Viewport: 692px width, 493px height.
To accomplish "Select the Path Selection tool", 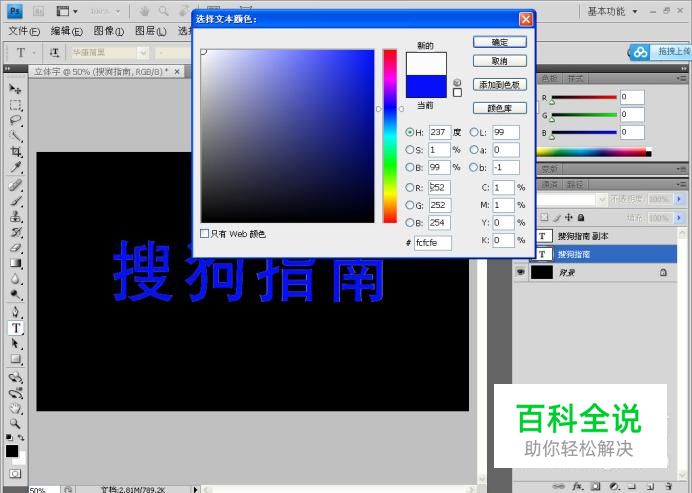I will click(15, 343).
